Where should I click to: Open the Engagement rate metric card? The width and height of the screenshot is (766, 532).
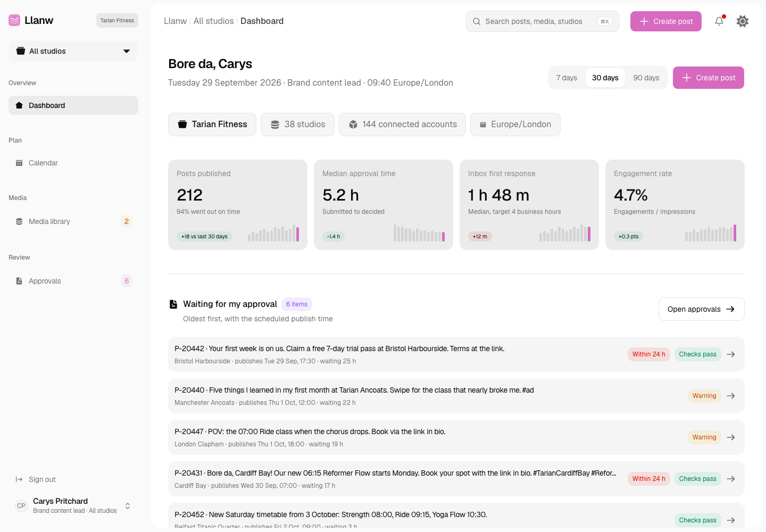click(x=675, y=205)
